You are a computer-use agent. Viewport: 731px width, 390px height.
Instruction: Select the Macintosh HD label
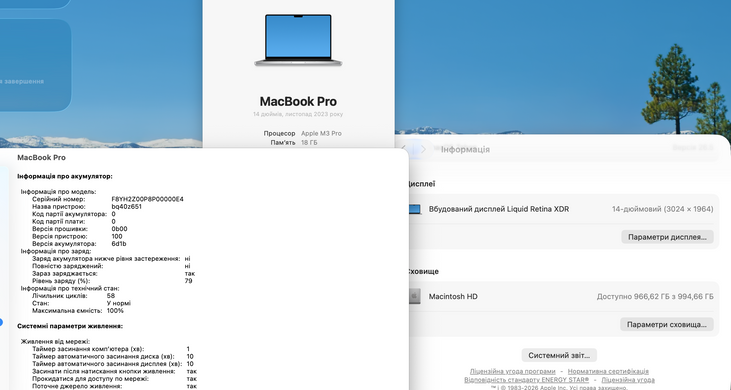click(x=453, y=296)
